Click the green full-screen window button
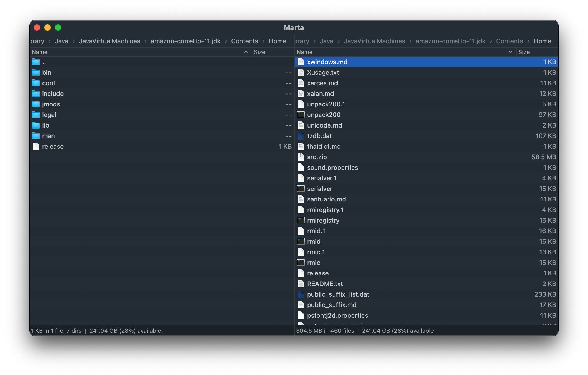Screen dimensions: 588x375 tap(58, 27)
